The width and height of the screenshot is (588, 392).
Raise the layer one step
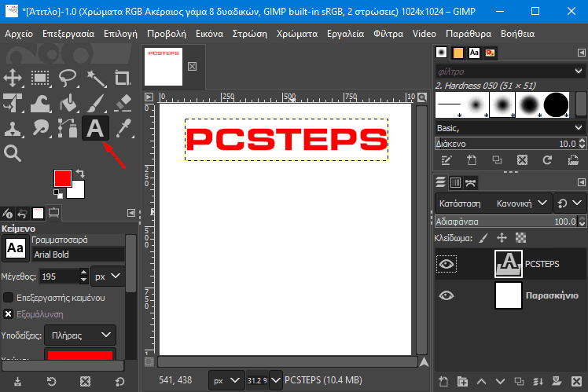click(x=482, y=382)
